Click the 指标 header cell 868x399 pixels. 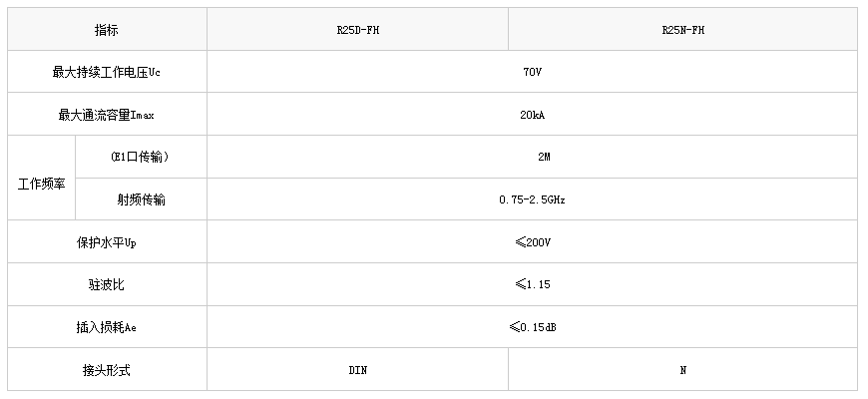click(x=106, y=30)
